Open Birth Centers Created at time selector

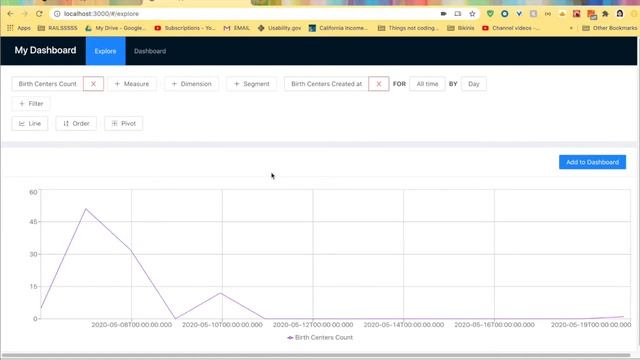click(x=326, y=84)
